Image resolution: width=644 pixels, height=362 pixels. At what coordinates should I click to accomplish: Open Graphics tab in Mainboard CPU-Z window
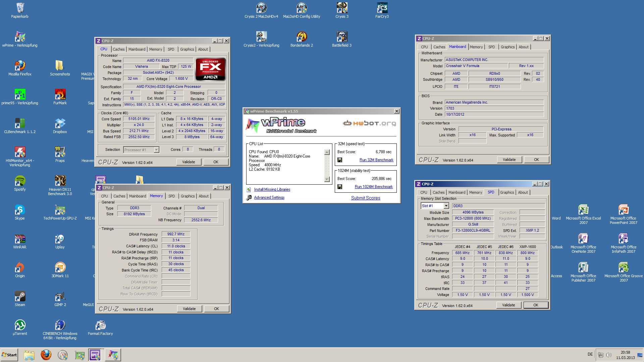(x=507, y=47)
